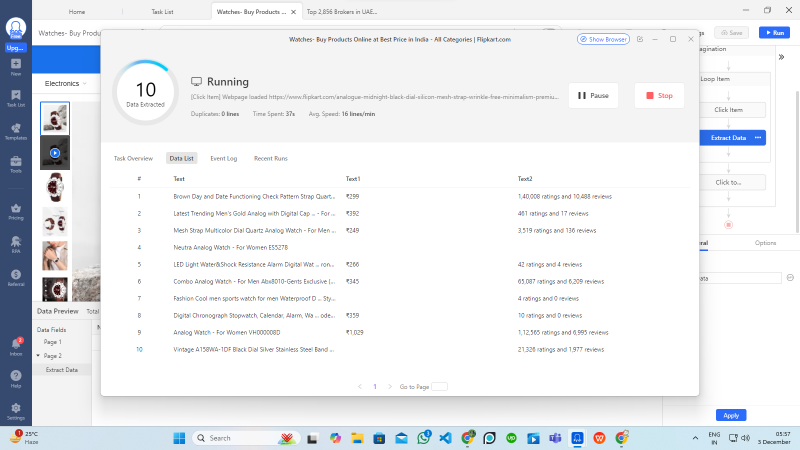Screen dimensions: 800x450
Task: Pause the running extraction task
Action: pos(593,96)
